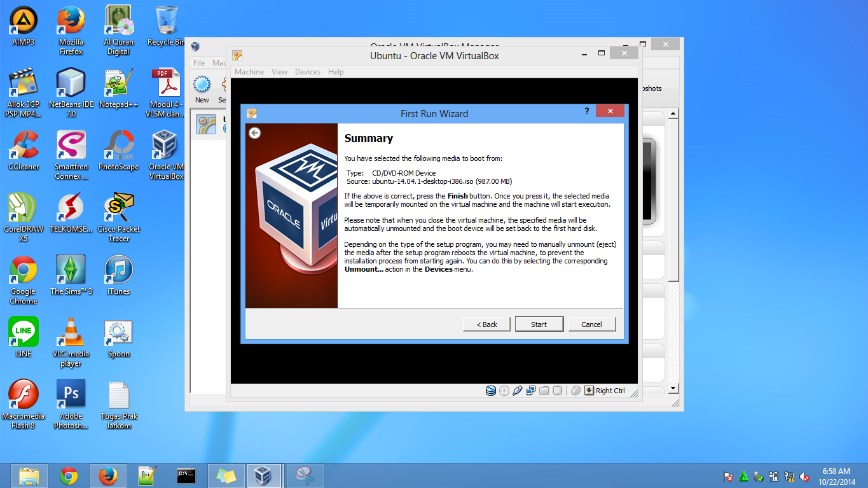Open Modul 4 VLSM PDF file

[167, 93]
